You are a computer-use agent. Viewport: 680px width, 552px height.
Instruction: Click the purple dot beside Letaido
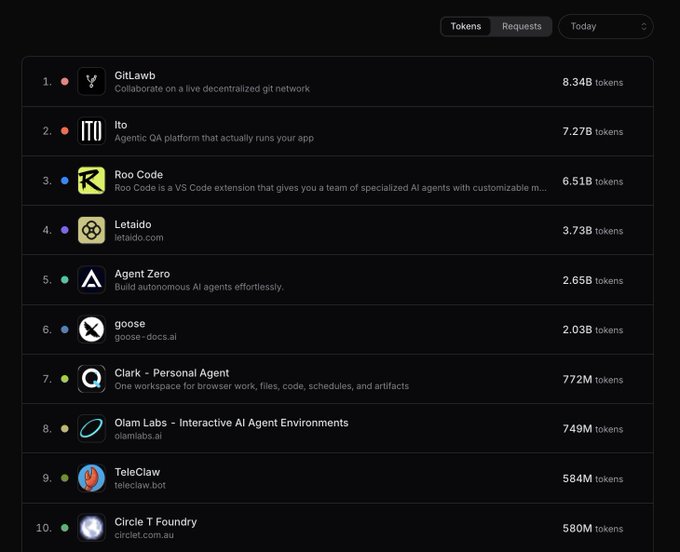click(65, 230)
